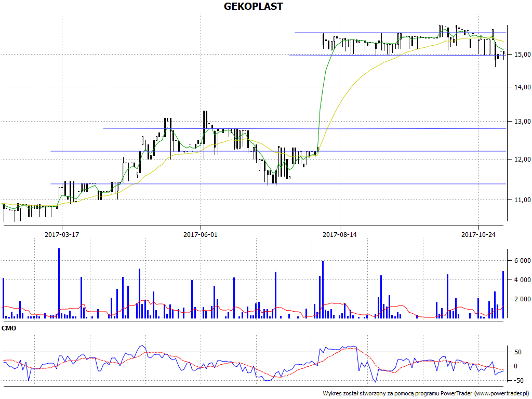Click the 15,00 price axis label
This screenshot has height=399, width=532.
[522, 54]
